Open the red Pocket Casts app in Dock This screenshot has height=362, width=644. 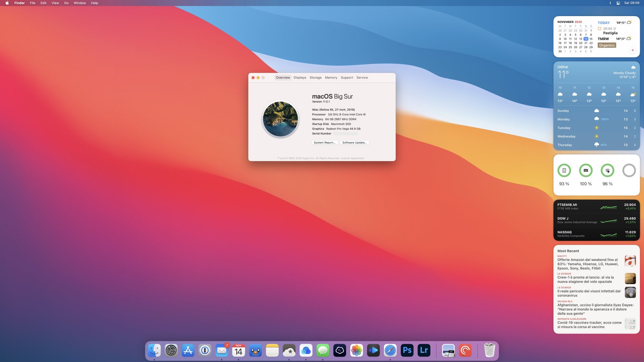pos(465,350)
